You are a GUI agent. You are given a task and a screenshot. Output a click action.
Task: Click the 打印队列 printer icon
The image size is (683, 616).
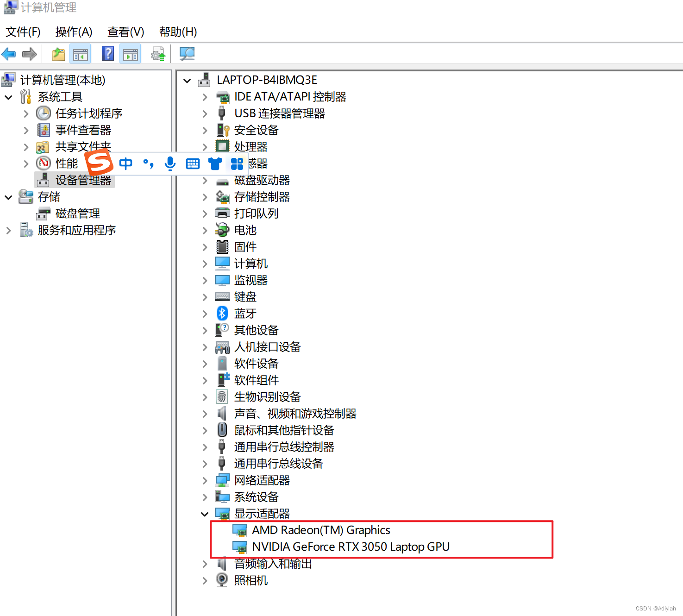[222, 213]
